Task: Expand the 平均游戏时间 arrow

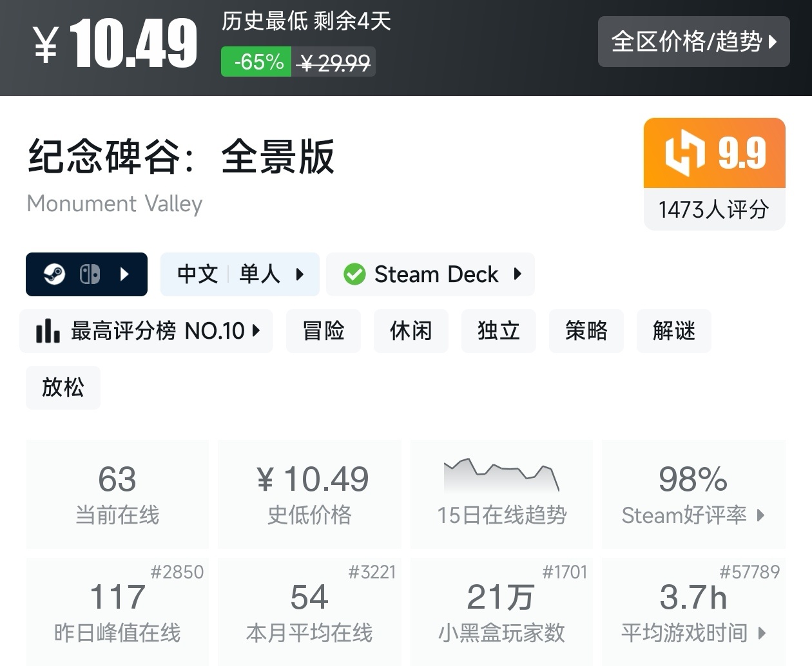Action: pyautogui.click(x=762, y=633)
